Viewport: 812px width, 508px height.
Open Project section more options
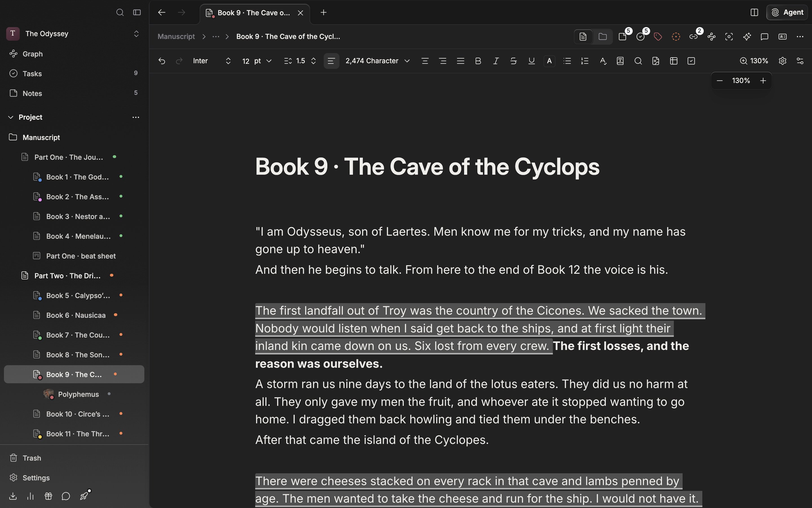point(136,117)
